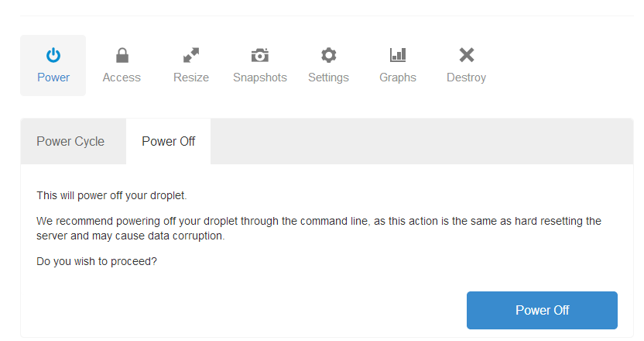Click the blue power symbol icon
This screenshot has width=644, height=341.
pos(53,55)
